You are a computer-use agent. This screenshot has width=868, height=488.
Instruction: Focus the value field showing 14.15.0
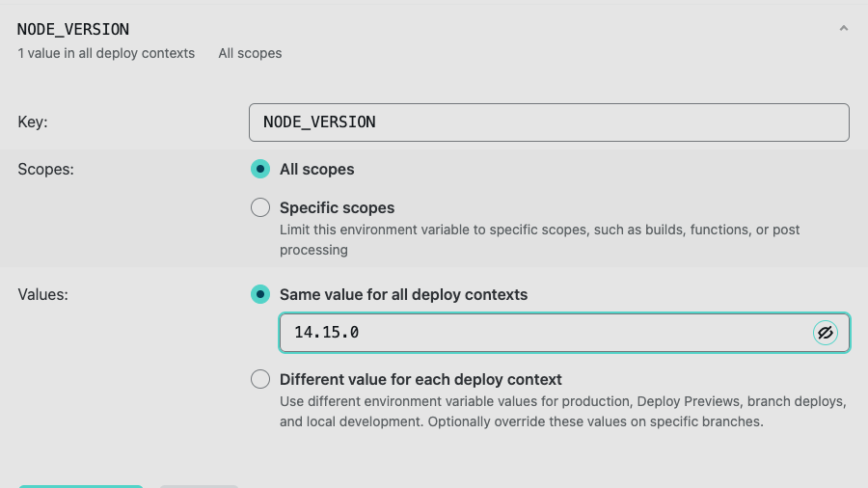click(545, 333)
